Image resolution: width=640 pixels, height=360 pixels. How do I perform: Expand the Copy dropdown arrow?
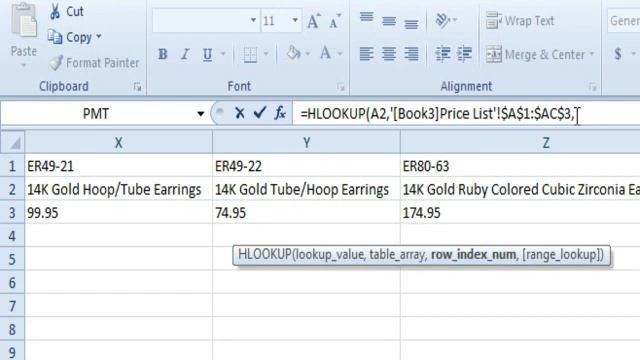point(99,37)
